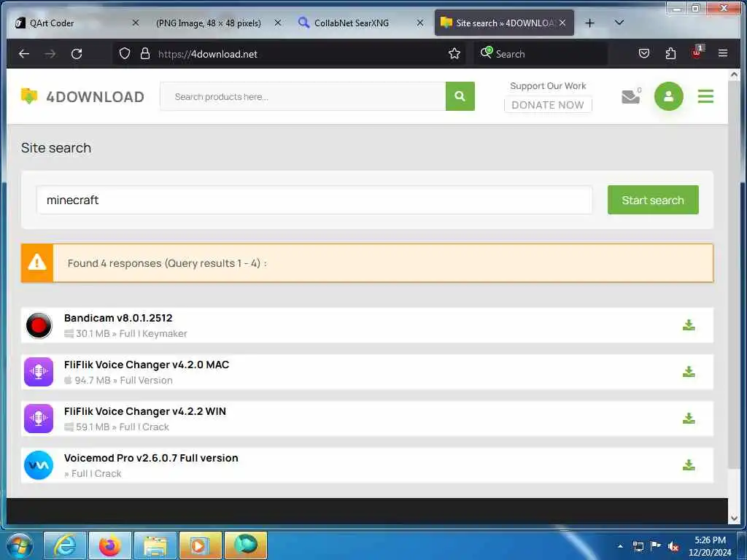Screen dimensions: 747x560
Task: Click the taskbar clock 5:26 PM
Action: coord(710,540)
